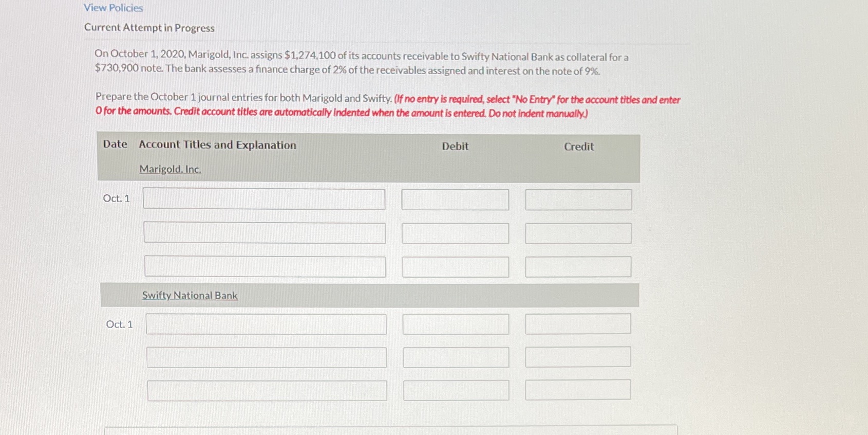This screenshot has width=868, height=435.
Task: Open Swifty's first account title dropdown
Action: click(x=267, y=324)
